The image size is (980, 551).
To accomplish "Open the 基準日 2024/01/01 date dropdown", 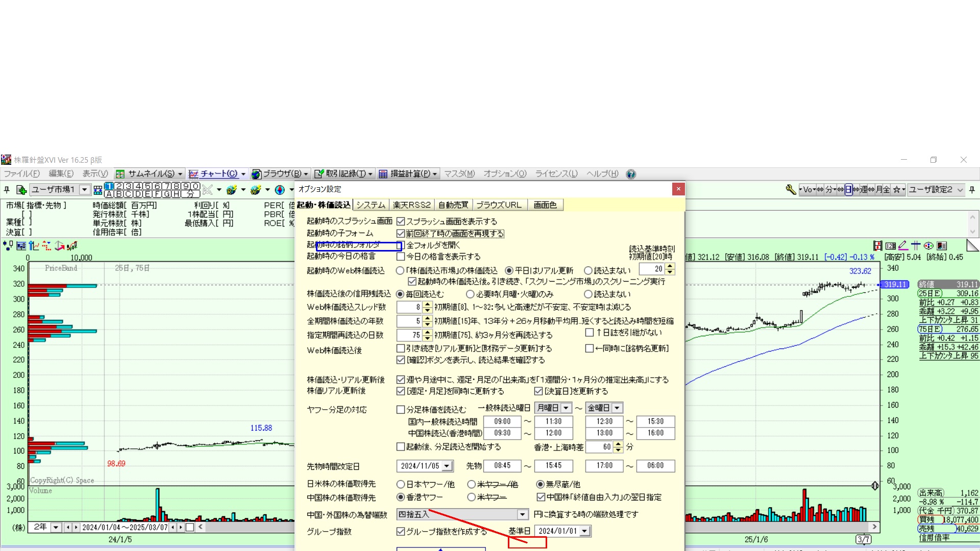I will (x=584, y=532).
